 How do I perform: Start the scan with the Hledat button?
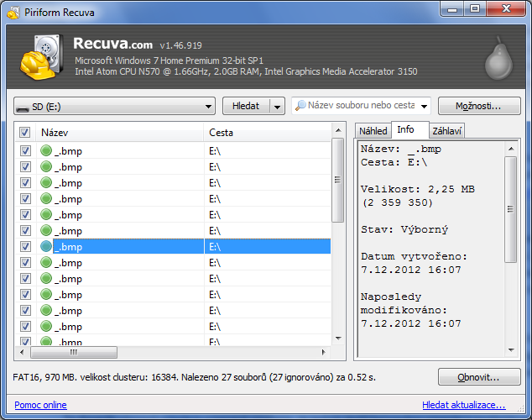(246, 107)
